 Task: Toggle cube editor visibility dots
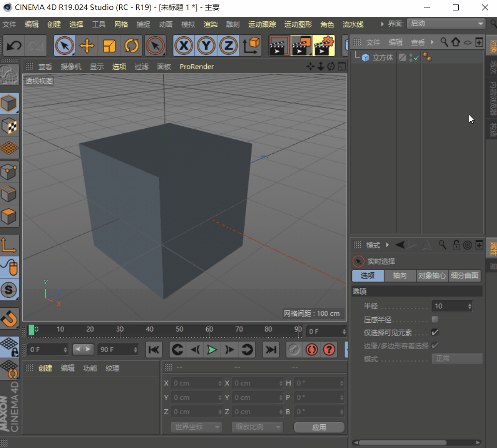(x=411, y=57)
